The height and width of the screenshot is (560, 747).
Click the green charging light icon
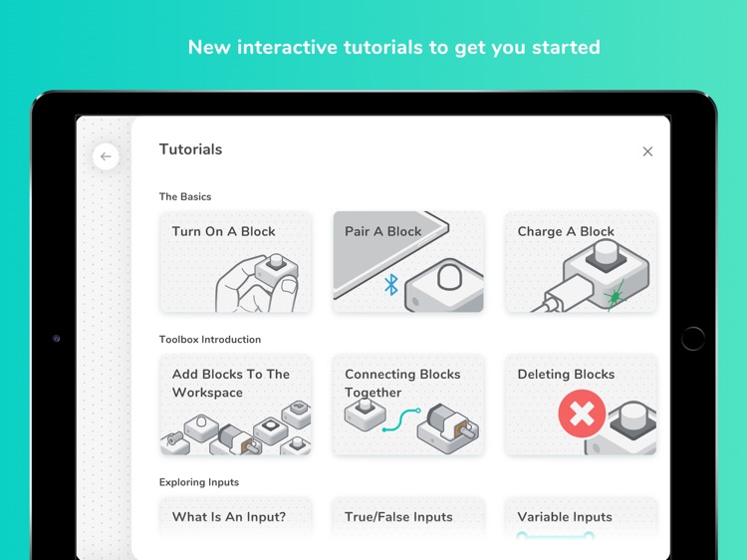616,297
